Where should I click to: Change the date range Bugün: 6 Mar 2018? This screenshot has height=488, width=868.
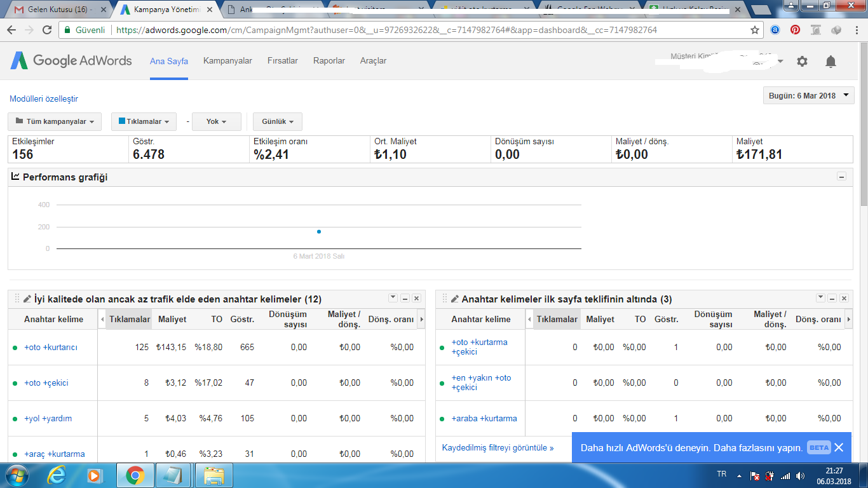(x=809, y=96)
